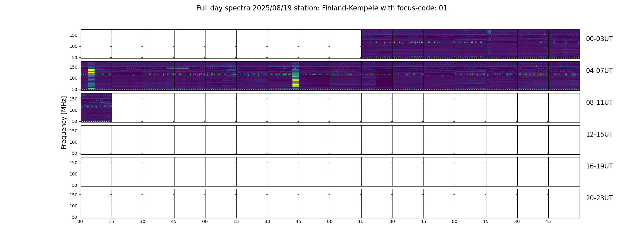Select the 150 tick label of the 20-23UT row
This screenshot has height=245, width=644.
[x=74, y=195]
